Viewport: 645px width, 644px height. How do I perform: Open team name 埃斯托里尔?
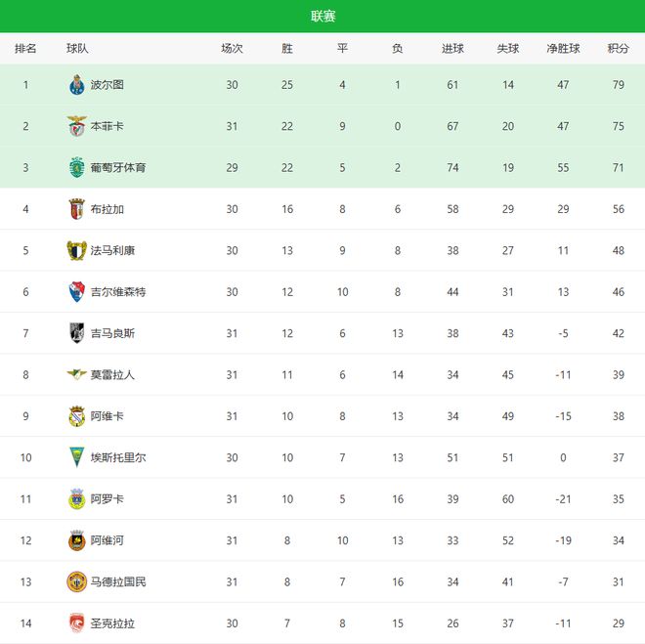click(118, 457)
